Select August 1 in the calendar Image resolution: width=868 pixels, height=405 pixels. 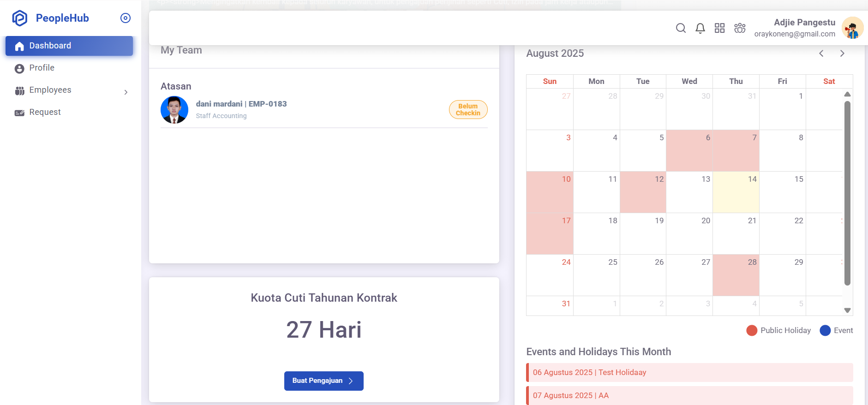(x=782, y=109)
